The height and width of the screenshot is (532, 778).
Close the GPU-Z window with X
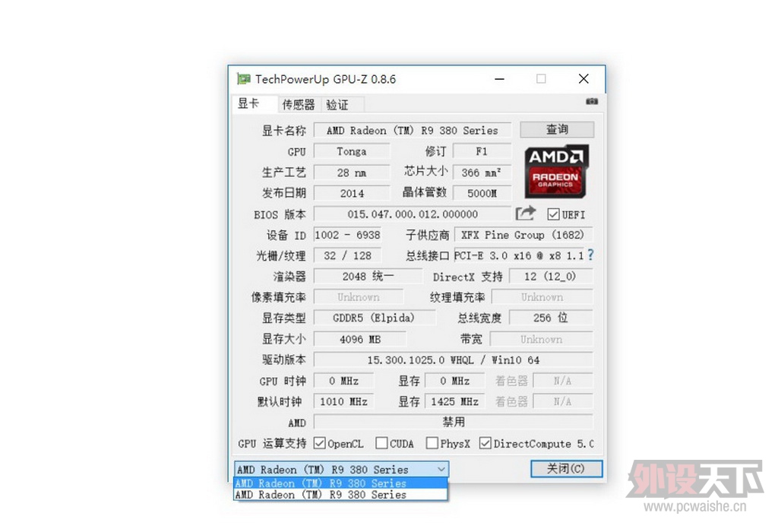pyautogui.click(x=584, y=79)
